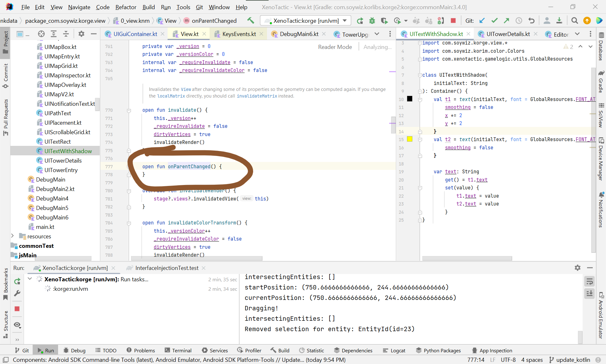Open the Refactor menu

(126, 7)
